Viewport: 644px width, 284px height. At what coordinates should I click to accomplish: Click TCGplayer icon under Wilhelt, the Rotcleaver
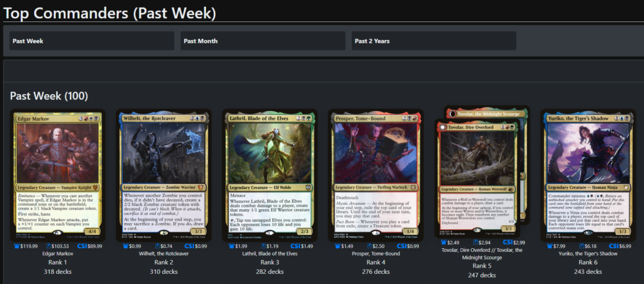(x=158, y=246)
